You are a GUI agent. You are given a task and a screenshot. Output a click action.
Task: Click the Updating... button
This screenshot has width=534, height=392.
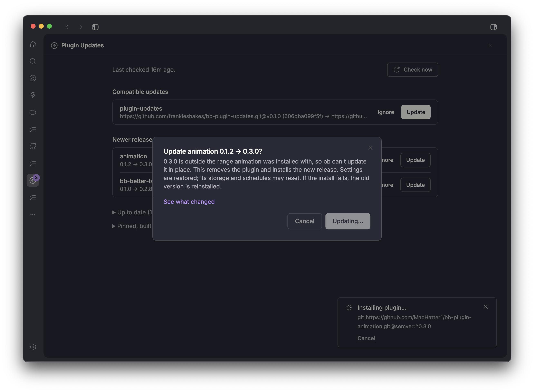pyautogui.click(x=348, y=221)
